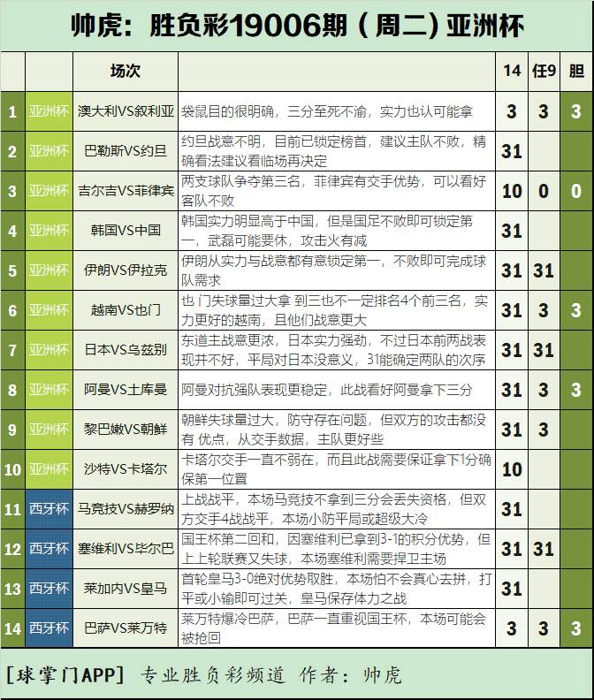The height and width of the screenshot is (700, 594).
Task: Click the title 帅虎：胜负彩19006期（周二）亚洲杯
Action: pos(297,26)
